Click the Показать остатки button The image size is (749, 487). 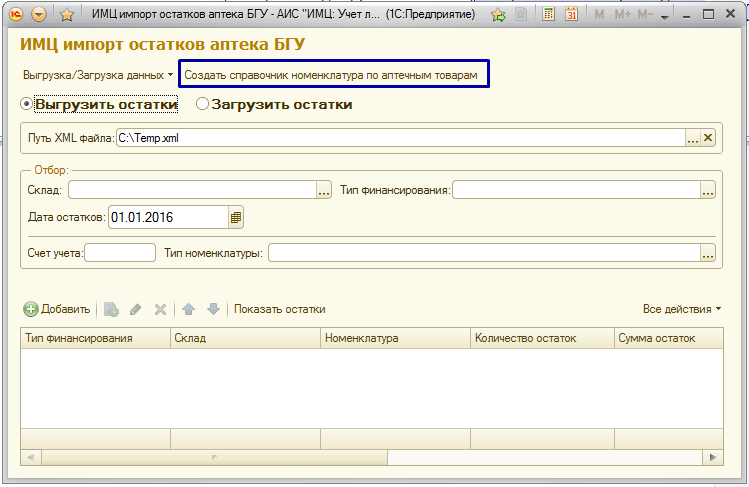tap(279, 309)
